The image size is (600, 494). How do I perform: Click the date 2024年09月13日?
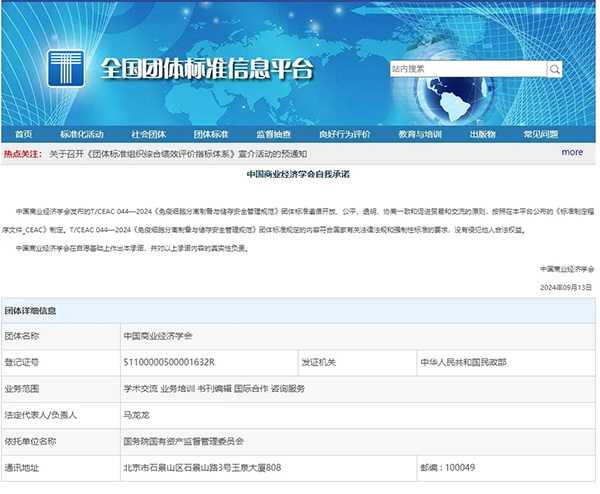(x=566, y=287)
